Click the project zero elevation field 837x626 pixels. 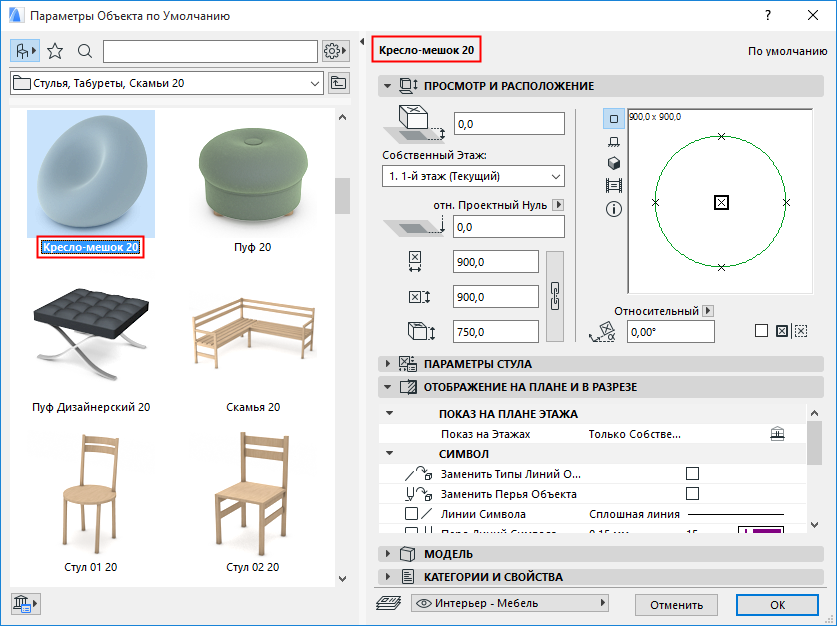tap(509, 227)
